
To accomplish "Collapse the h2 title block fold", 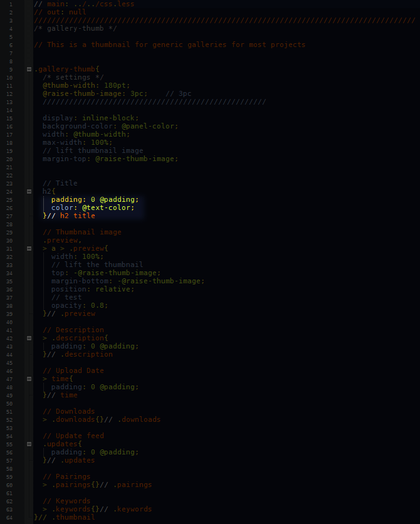I will pyautogui.click(x=29, y=191).
